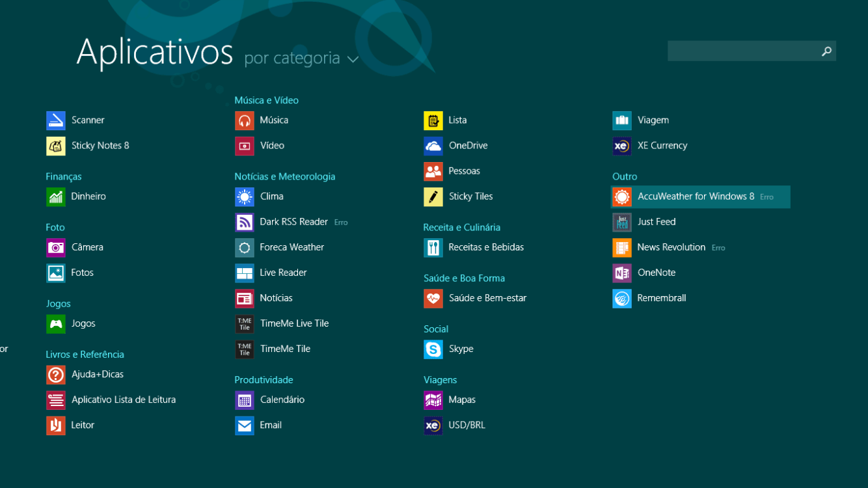
Task: Open the Calendário icon
Action: [245, 400]
